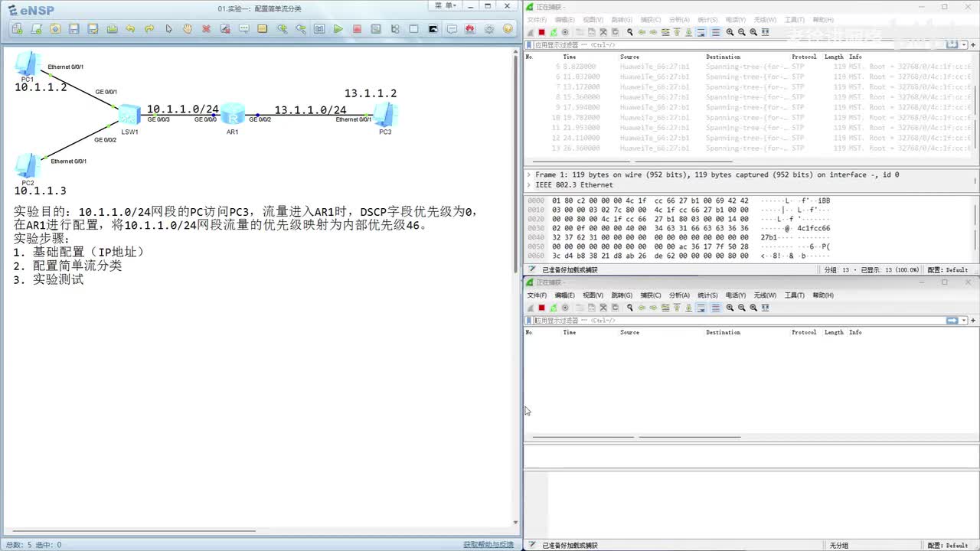The height and width of the screenshot is (551, 980).
Task: Select the pointer tool in eNSP toolbar
Action: click(168, 29)
